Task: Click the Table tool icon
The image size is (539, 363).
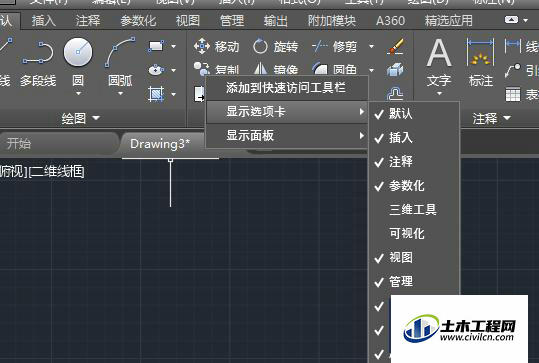Action: (x=513, y=94)
